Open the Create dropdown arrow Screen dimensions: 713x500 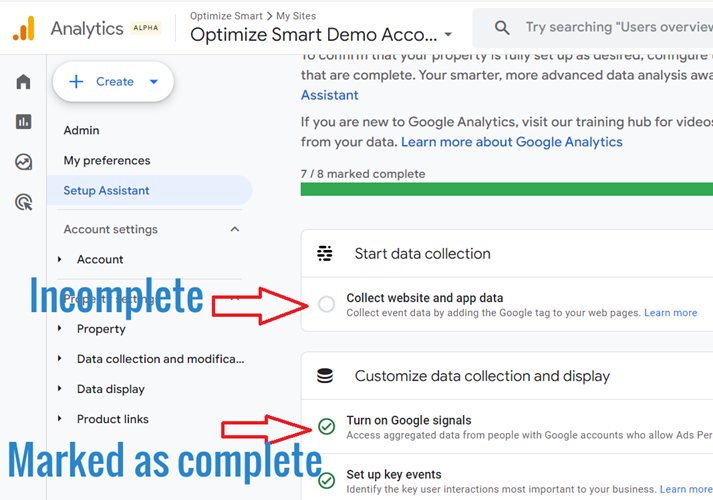pyautogui.click(x=154, y=82)
